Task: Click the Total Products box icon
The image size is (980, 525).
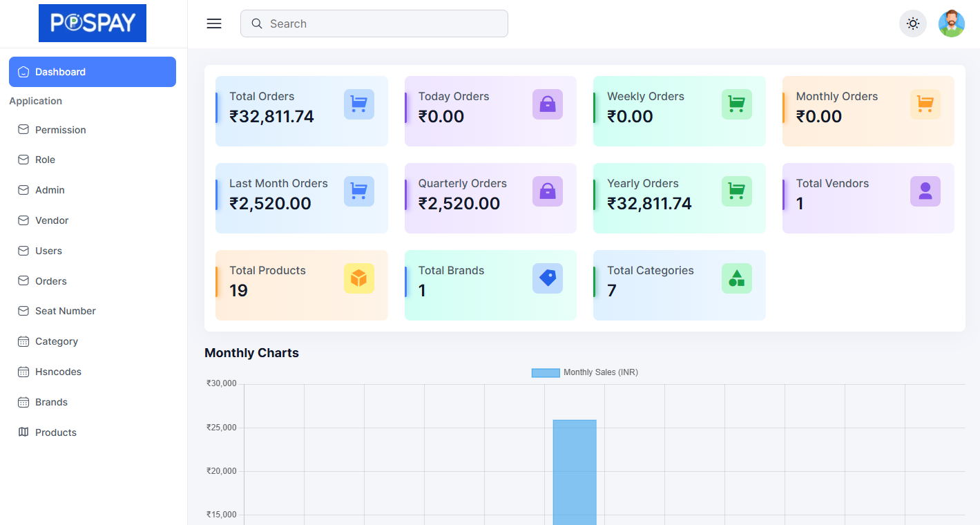Action: [x=358, y=278]
